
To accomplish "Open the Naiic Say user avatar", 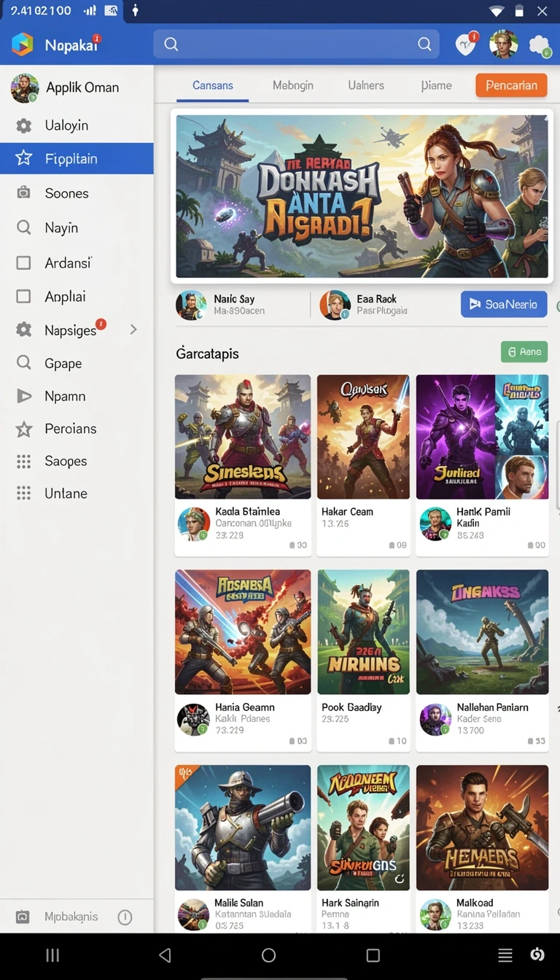I will (191, 305).
